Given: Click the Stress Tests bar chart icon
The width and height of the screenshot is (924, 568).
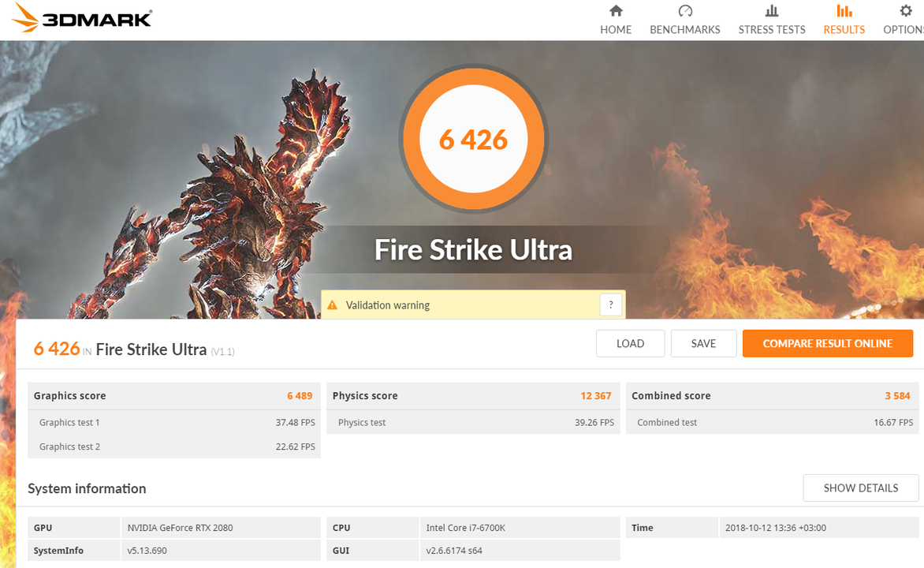Looking at the screenshot, I should pos(771,10).
